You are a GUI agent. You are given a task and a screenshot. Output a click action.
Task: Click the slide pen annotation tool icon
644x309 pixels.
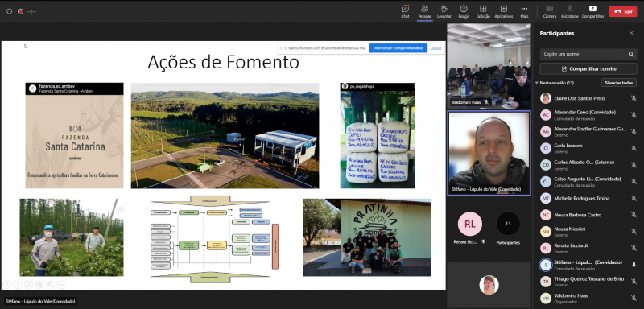[28, 284]
